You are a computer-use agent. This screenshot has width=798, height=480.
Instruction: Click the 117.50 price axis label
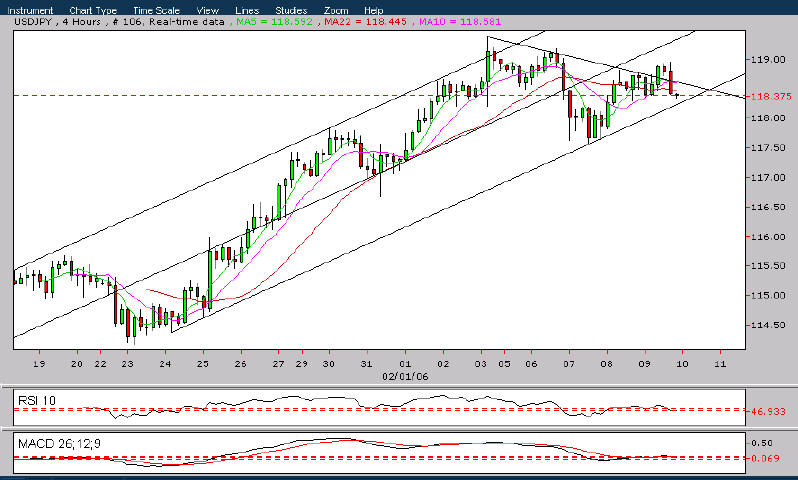(768, 148)
